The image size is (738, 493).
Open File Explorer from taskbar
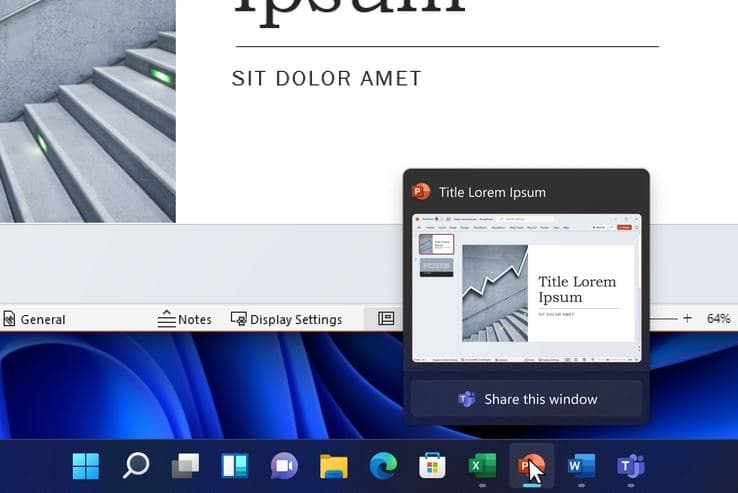(x=333, y=466)
